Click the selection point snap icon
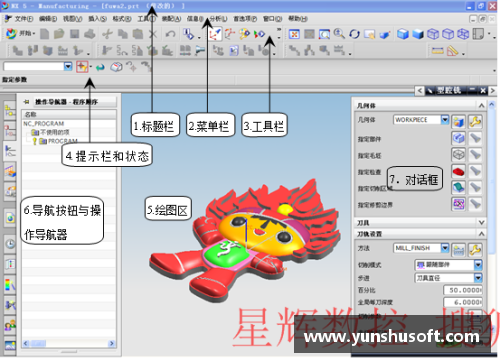This screenshot has width=500, height=362. (82, 67)
